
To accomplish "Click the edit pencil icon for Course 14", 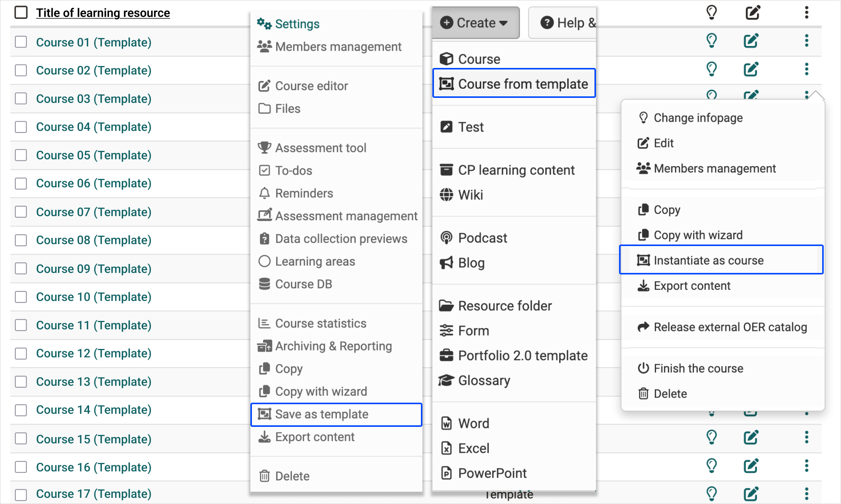I will pos(752,410).
